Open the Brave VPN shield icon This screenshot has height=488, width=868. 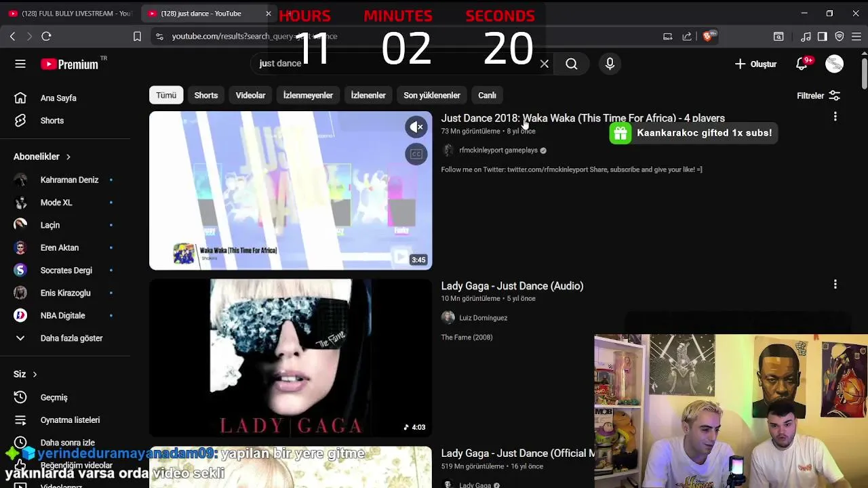pyautogui.click(x=840, y=37)
